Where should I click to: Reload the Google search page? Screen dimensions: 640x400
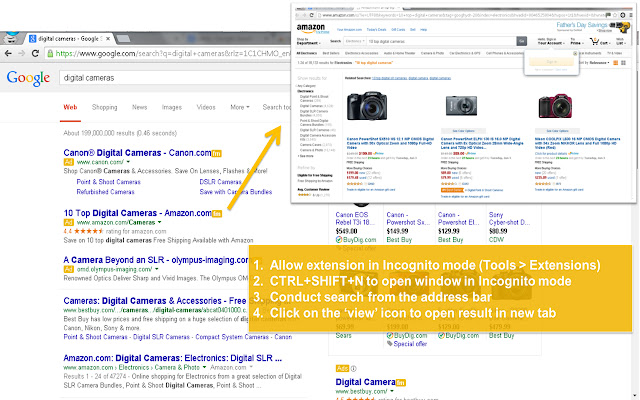pyautogui.click(x=36, y=53)
